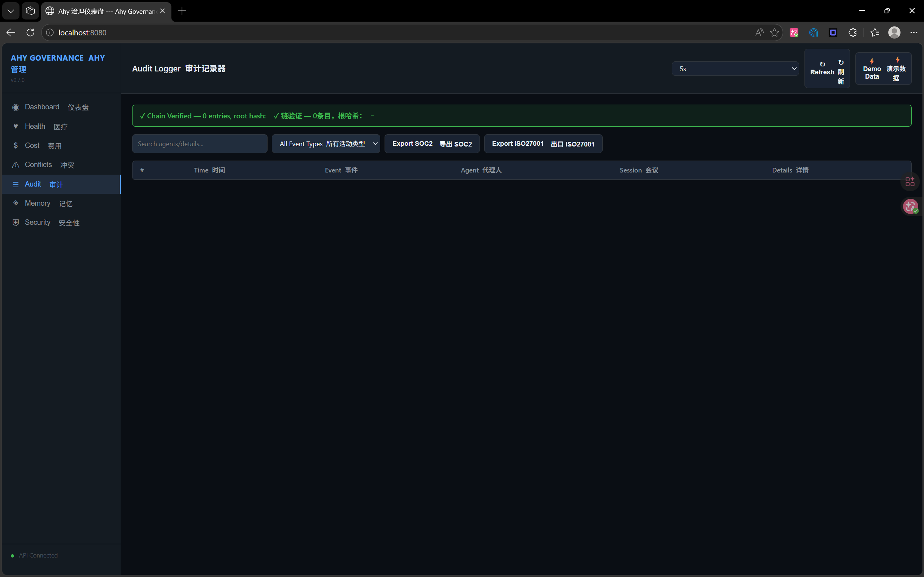The image size is (924, 577).
Task: Click the Details column header
Action: (790, 170)
